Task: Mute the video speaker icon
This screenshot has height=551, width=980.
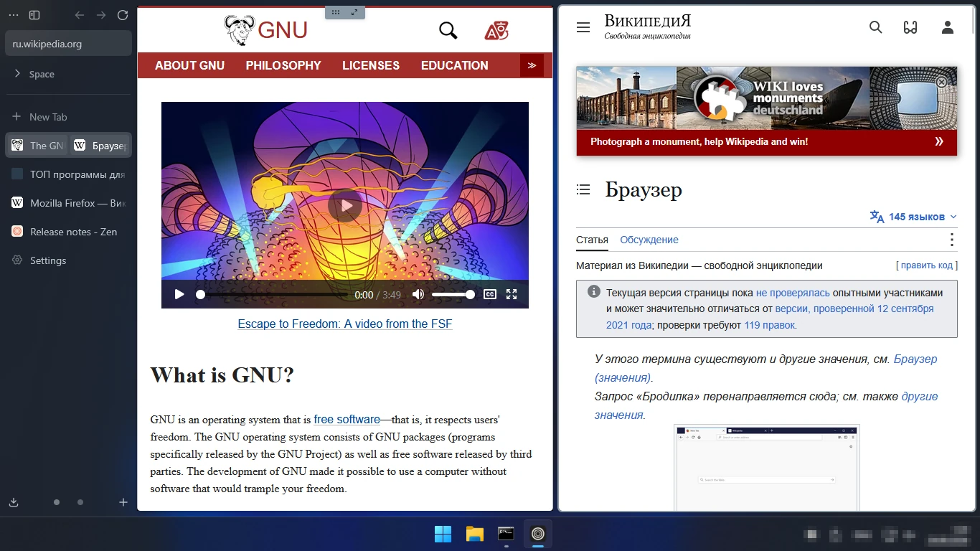Action: [x=418, y=294]
